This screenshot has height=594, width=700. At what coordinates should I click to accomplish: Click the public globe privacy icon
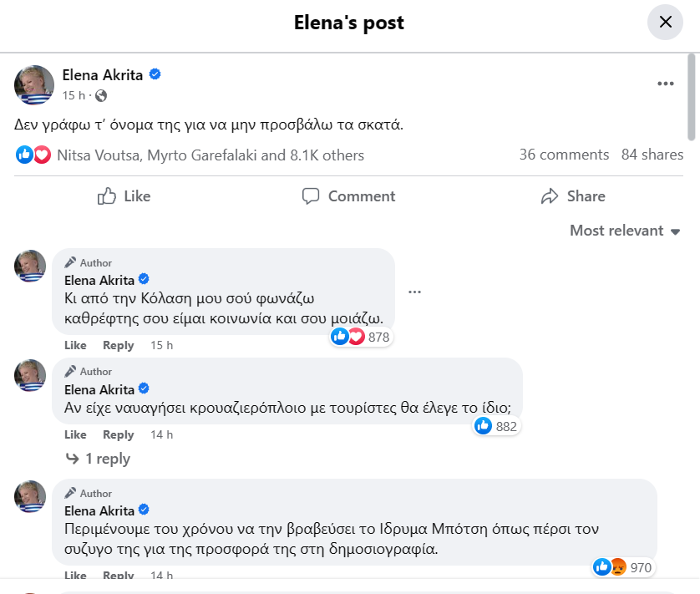point(101,95)
